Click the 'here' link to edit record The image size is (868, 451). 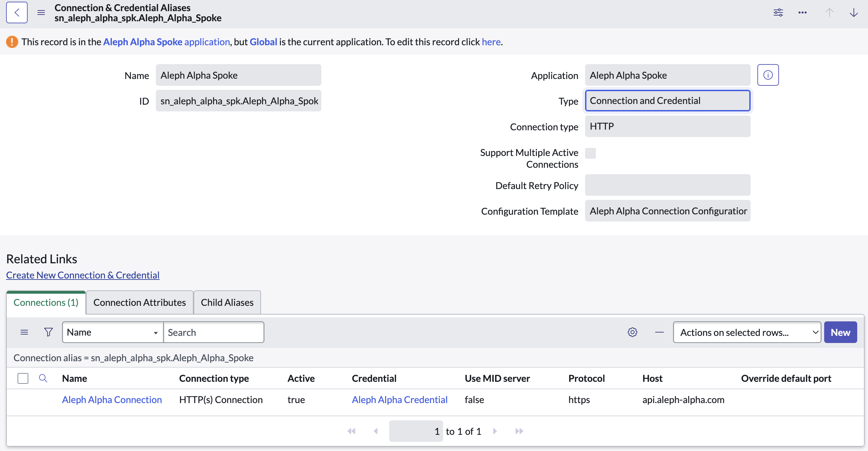491,42
